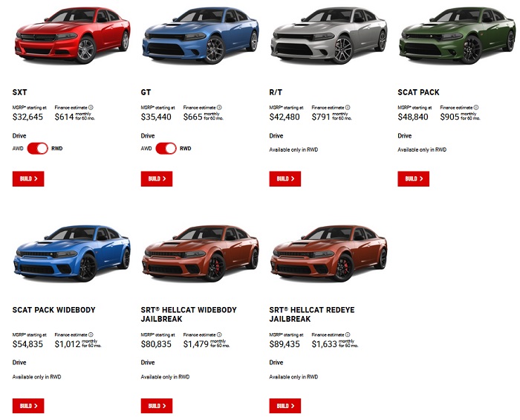The image size is (520, 420).
Task: Show R/T finance estimate info tooltip
Action: coord(348,108)
